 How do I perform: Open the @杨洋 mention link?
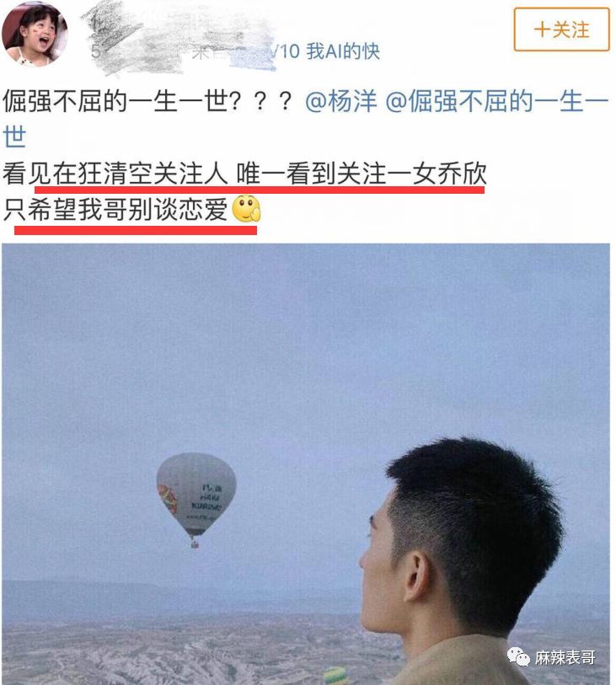(x=340, y=101)
